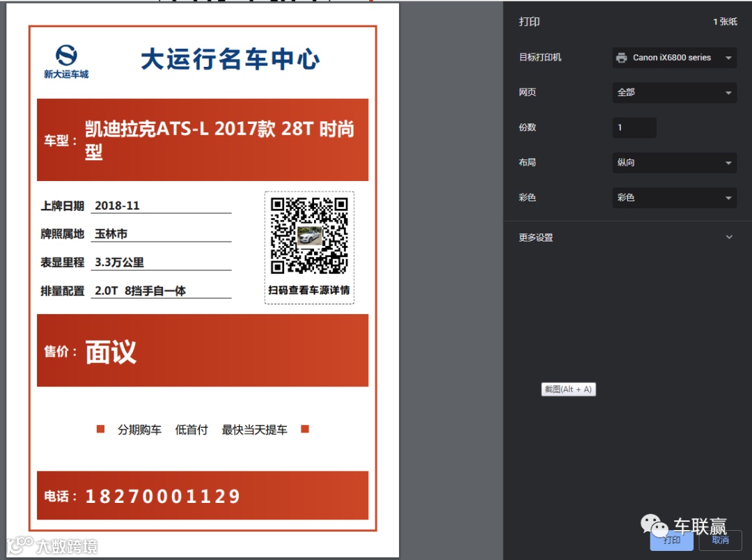Click the mileage value 3.3万公里
The height and width of the screenshot is (560, 752).
120,263
